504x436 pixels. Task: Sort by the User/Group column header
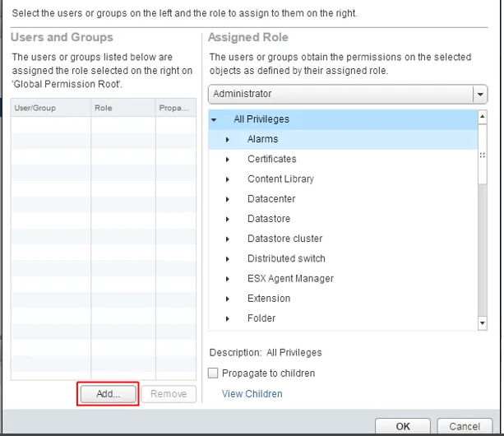[51, 108]
